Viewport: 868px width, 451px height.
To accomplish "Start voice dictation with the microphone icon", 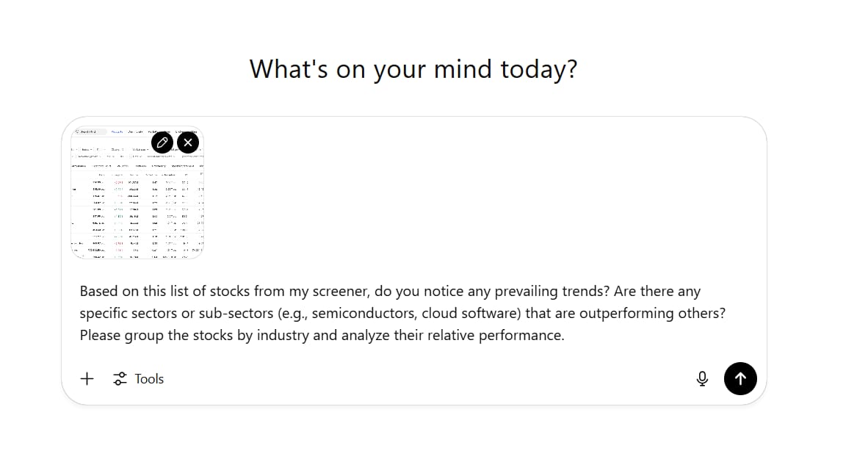I will pos(702,379).
